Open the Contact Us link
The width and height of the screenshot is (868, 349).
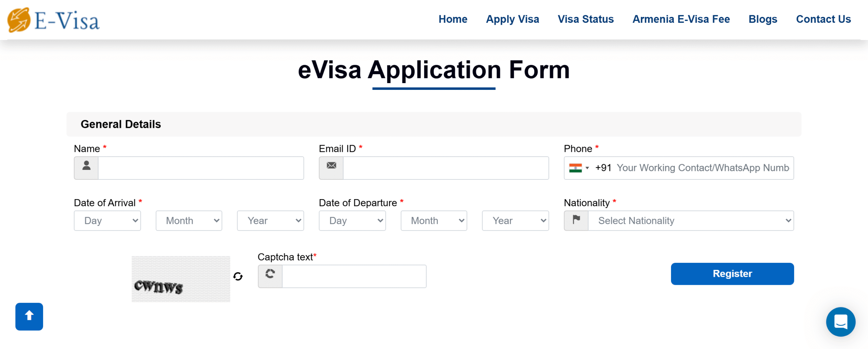823,19
